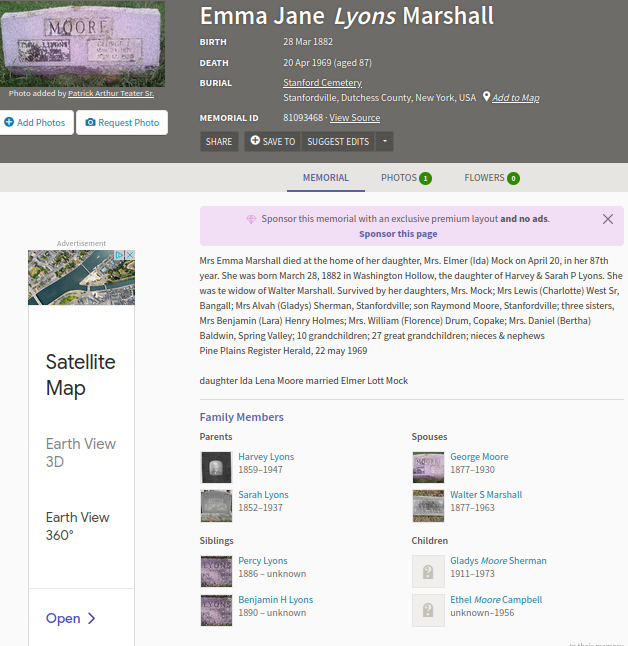This screenshot has height=646, width=628.
Task: Switch to the Photos tab
Action: click(x=405, y=178)
